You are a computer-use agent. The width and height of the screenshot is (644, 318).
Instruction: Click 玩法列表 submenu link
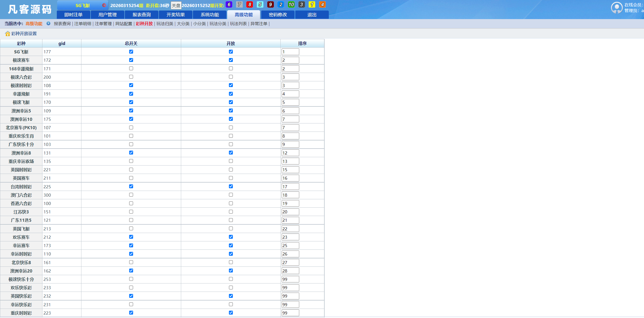pyautogui.click(x=238, y=24)
